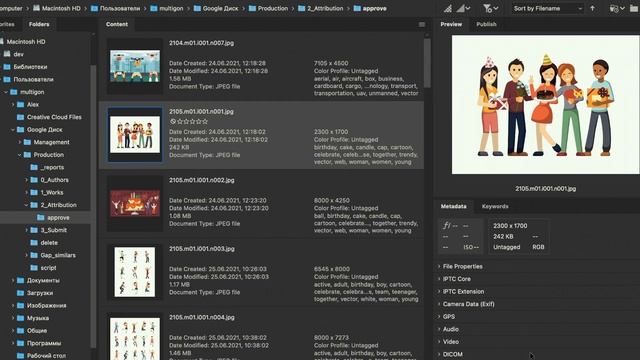The height and width of the screenshot is (360, 640).
Task: Set one-star rating on 2105.m01.i001.n001.jpg
Action: coord(180,121)
